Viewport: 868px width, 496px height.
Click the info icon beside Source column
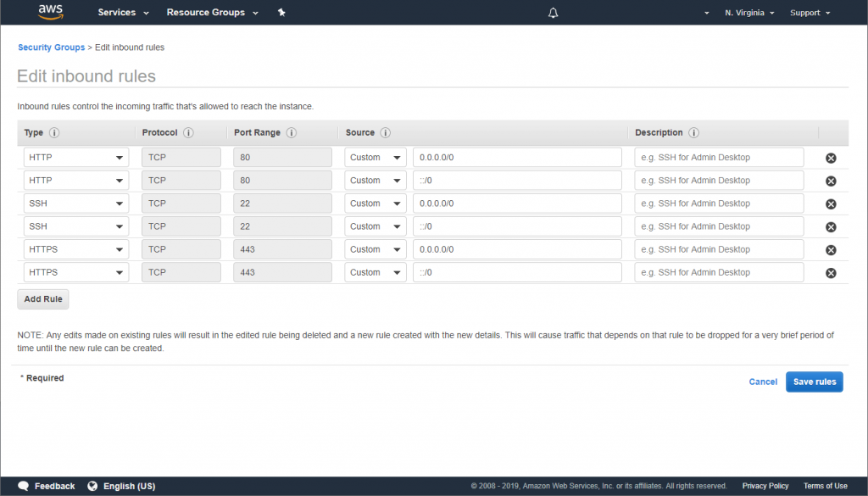click(x=386, y=132)
